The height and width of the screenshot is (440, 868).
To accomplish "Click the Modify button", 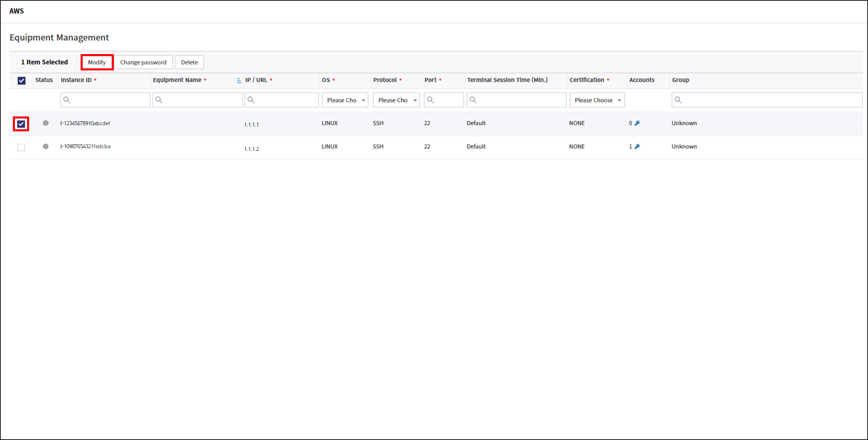I will pos(97,62).
